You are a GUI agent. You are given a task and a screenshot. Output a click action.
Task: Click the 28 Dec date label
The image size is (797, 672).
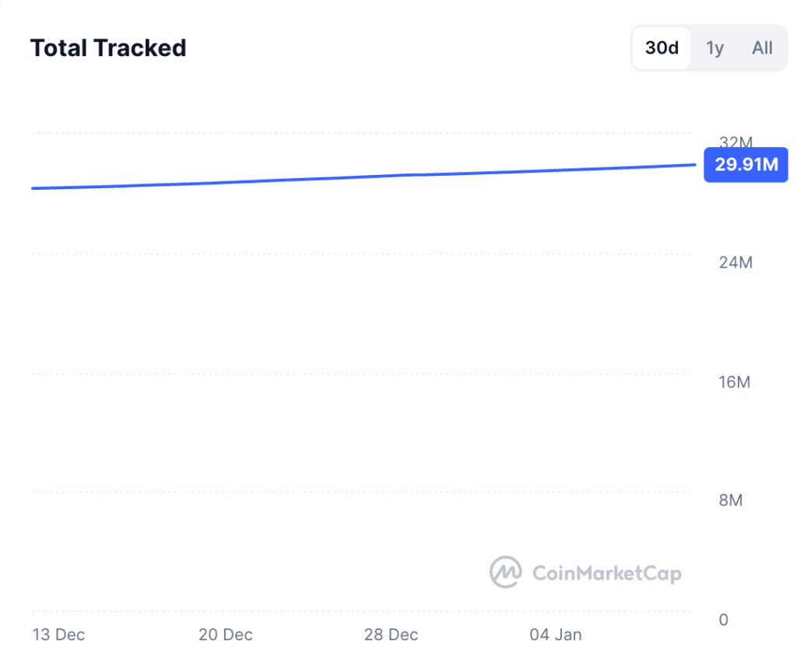click(x=391, y=635)
